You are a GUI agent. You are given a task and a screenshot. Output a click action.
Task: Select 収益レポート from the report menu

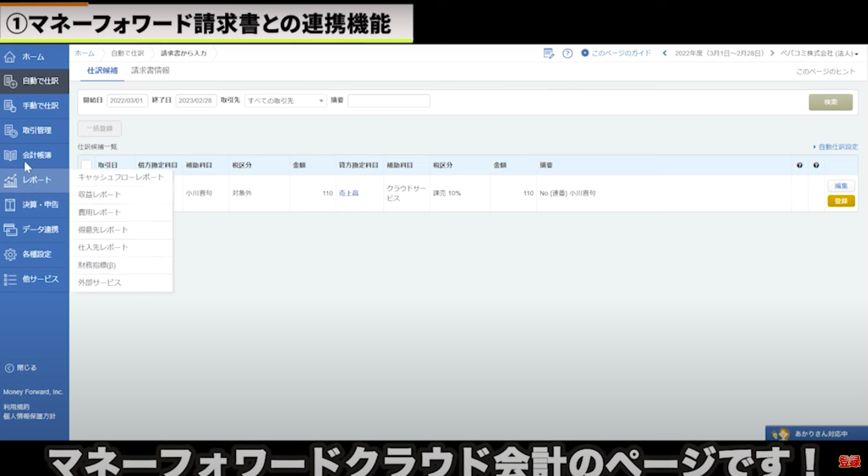click(100, 195)
